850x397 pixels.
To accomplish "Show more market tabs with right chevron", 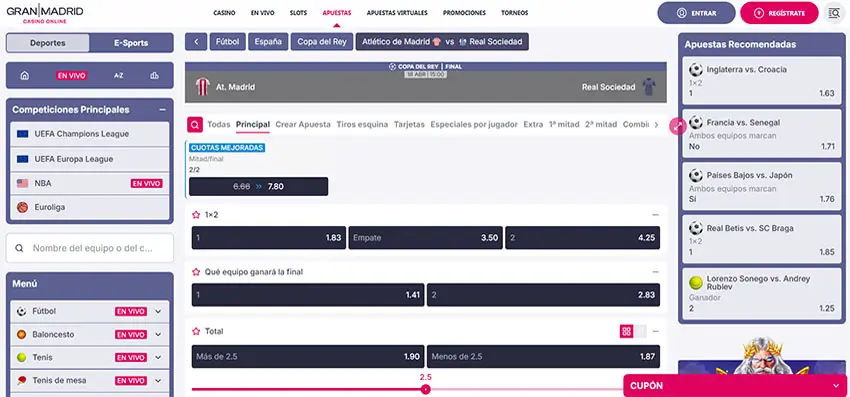I will tap(656, 125).
